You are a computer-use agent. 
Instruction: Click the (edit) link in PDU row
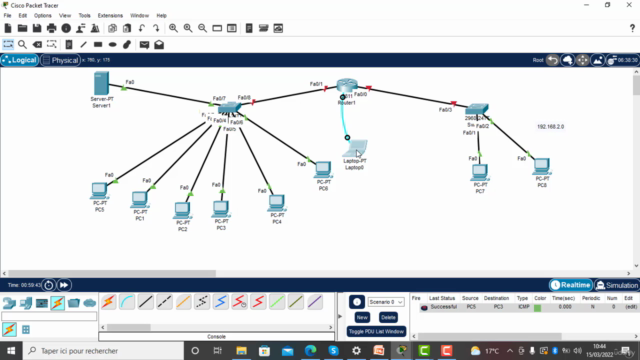[631, 307]
